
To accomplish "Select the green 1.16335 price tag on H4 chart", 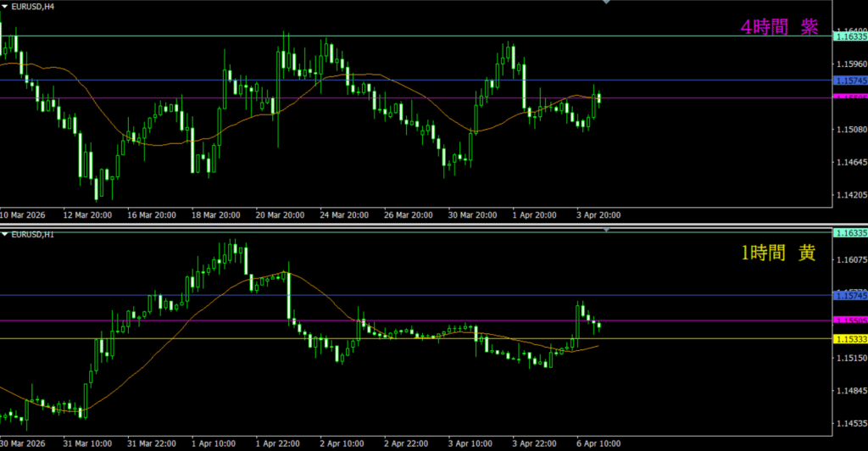I will (x=850, y=36).
